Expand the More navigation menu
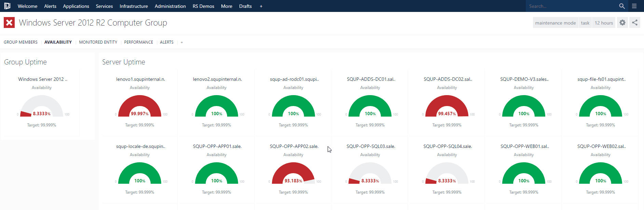Screen dimensions: 644x210 click(227, 6)
